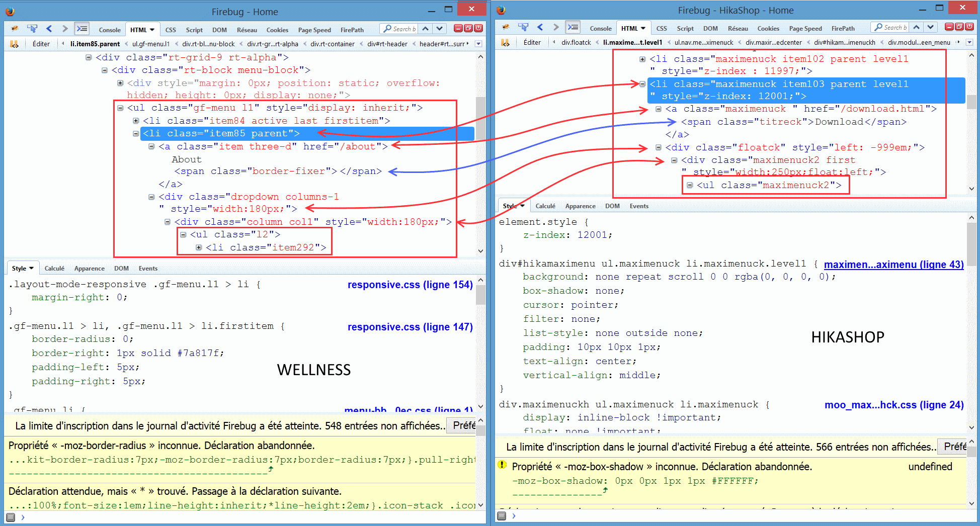Go back using blue arrow in Home window
This screenshot has height=526, width=980.
click(49, 29)
